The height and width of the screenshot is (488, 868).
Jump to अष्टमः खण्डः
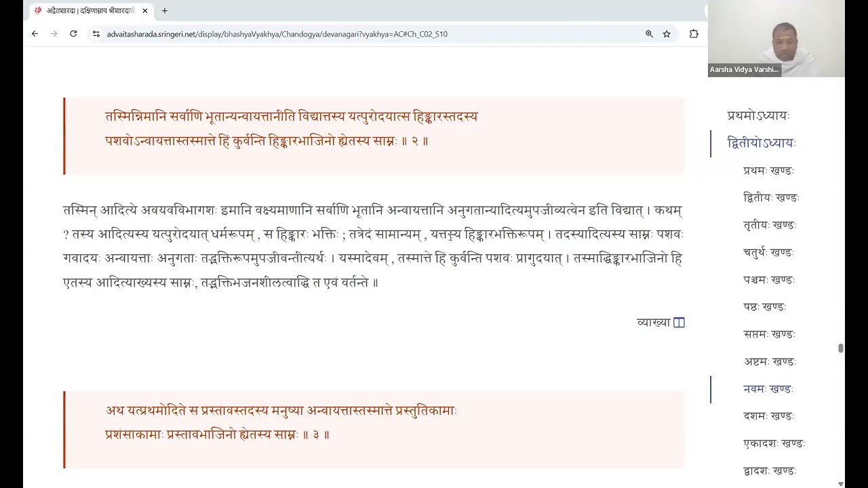coord(770,361)
